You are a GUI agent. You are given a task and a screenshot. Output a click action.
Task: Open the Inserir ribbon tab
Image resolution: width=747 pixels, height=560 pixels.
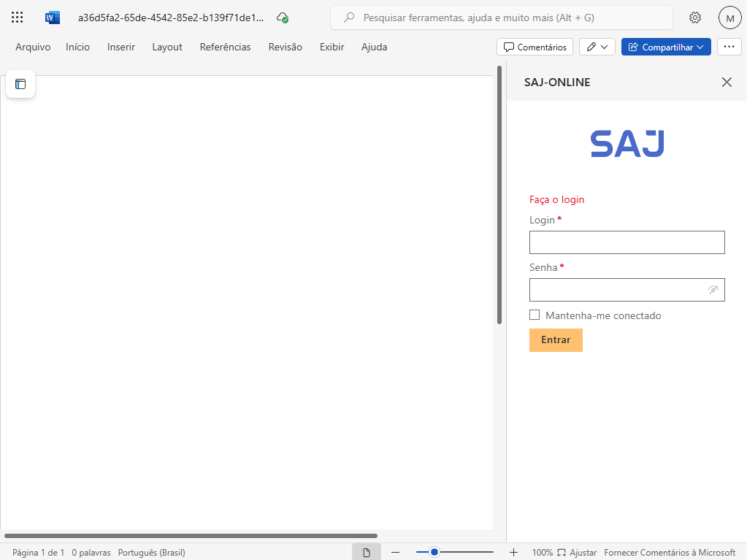pyautogui.click(x=121, y=47)
